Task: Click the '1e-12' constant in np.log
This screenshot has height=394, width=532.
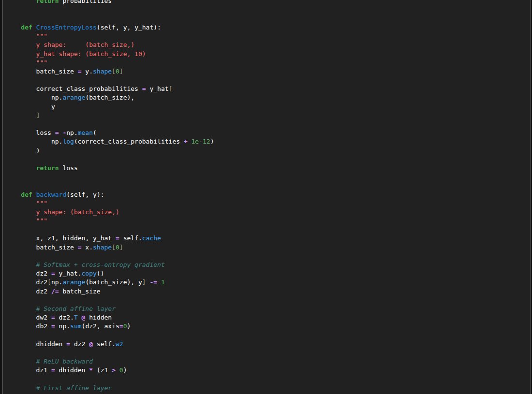Action: (201, 141)
